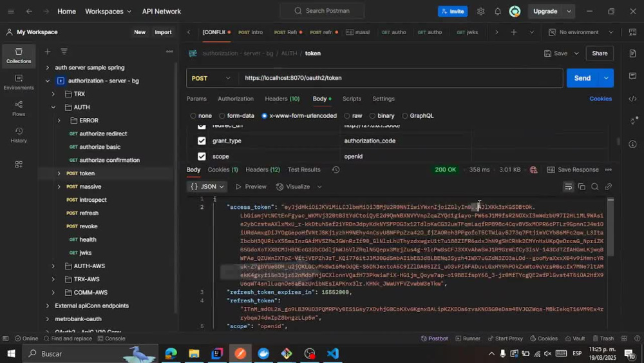The height and width of the screenshot is (363, 644).
Task: Switch to the Scripts tab
Action: (x=352, y=99)
